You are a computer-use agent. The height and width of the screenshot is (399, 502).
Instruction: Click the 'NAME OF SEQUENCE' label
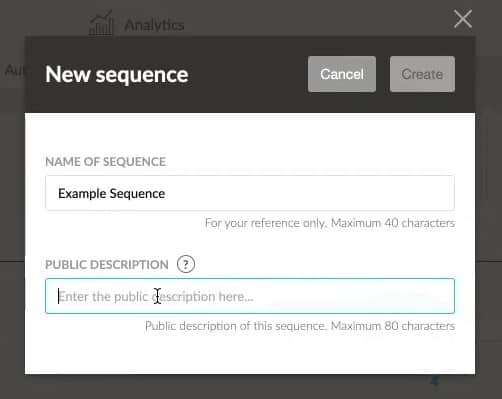pyautogui.click(x=105, y=162)
